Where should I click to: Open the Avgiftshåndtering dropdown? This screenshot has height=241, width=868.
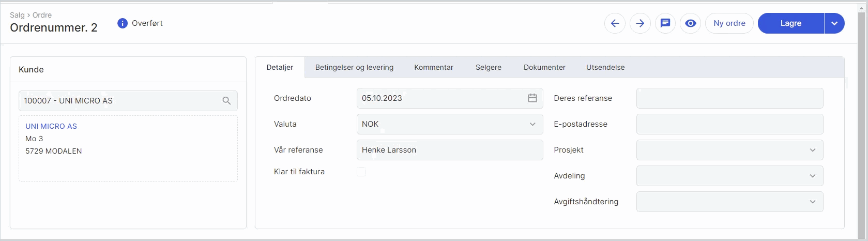tap(729, 202)
